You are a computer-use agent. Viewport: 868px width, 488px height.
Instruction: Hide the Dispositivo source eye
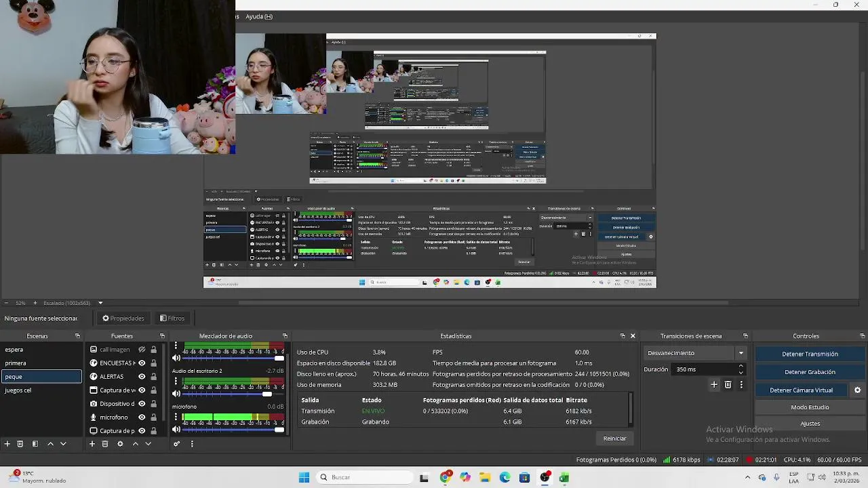coord(142,404)
